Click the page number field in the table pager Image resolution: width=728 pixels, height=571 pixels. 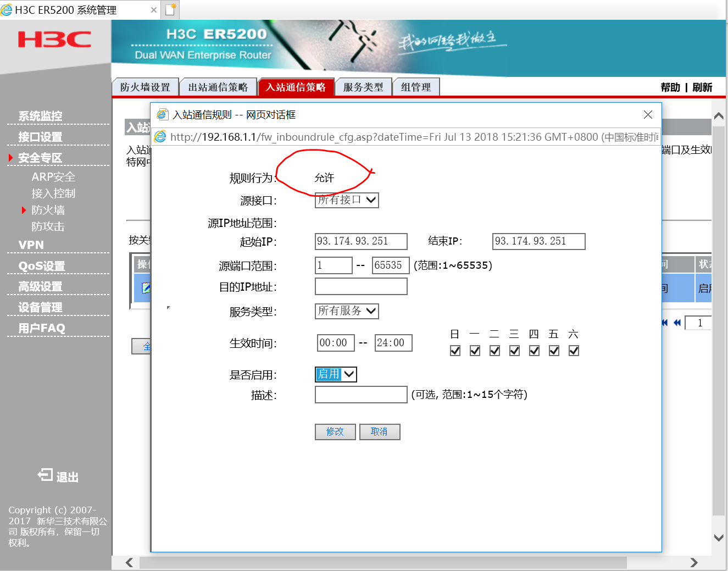[698, 323]
